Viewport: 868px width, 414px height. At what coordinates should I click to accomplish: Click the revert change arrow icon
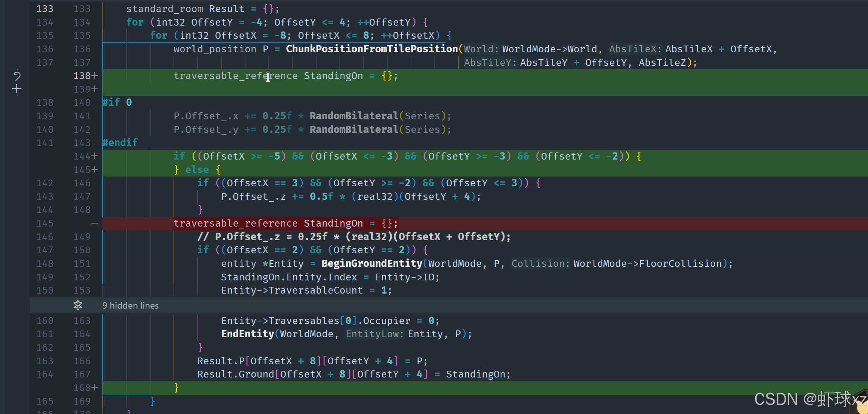click(17, 76)
